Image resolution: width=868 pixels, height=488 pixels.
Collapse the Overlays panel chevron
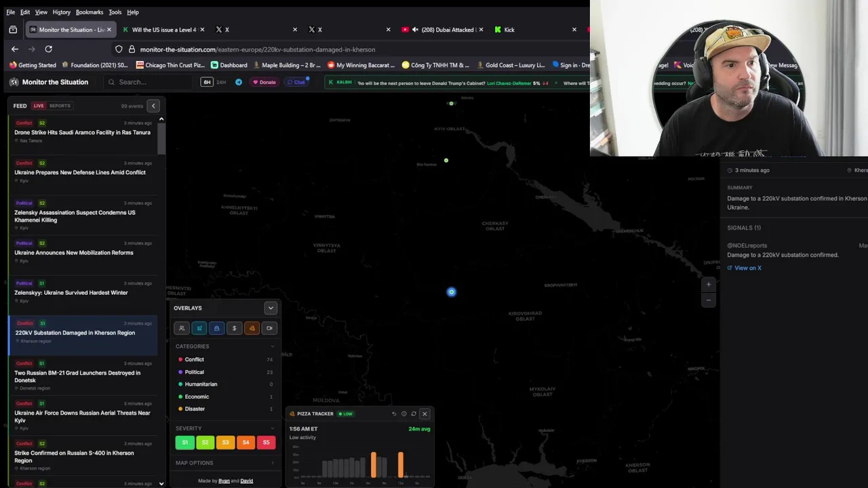pyautogui.click(x=271, y=308)
